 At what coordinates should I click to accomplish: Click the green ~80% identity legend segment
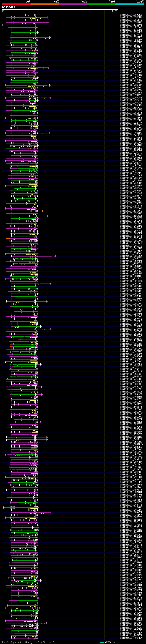click(101, 4)
